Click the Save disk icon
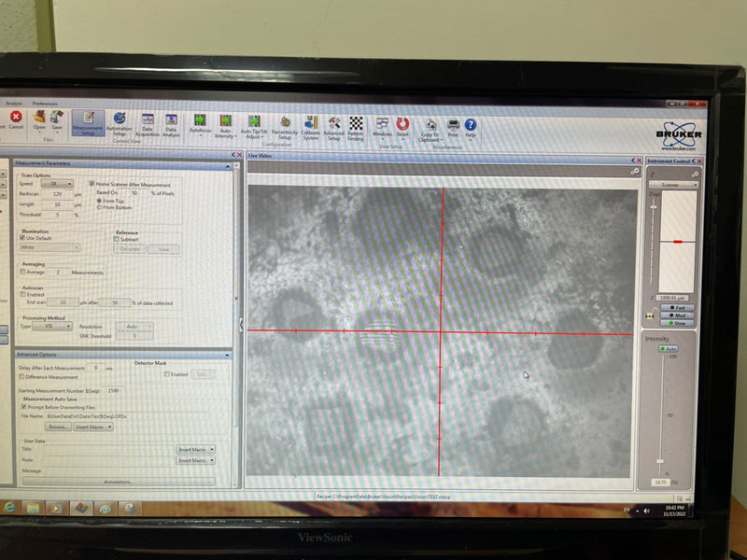747x560 pixels. point(57,118)
